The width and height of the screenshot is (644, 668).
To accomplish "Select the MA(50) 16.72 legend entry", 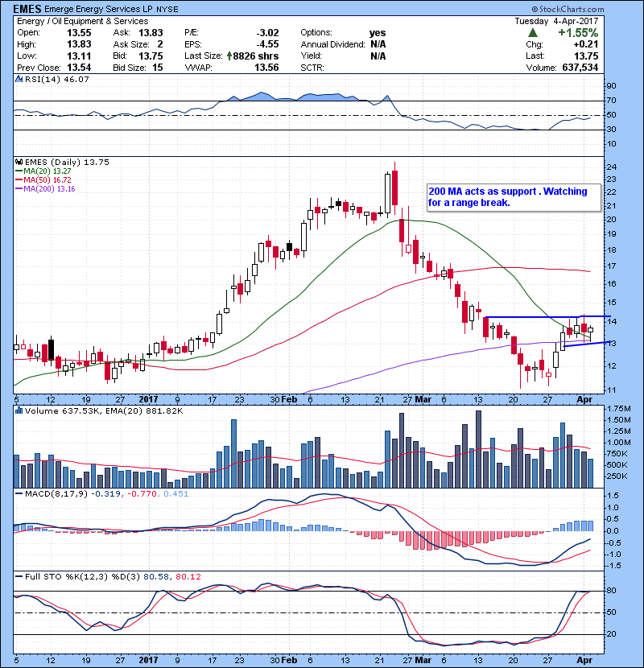I will click(x=43, y=180).
